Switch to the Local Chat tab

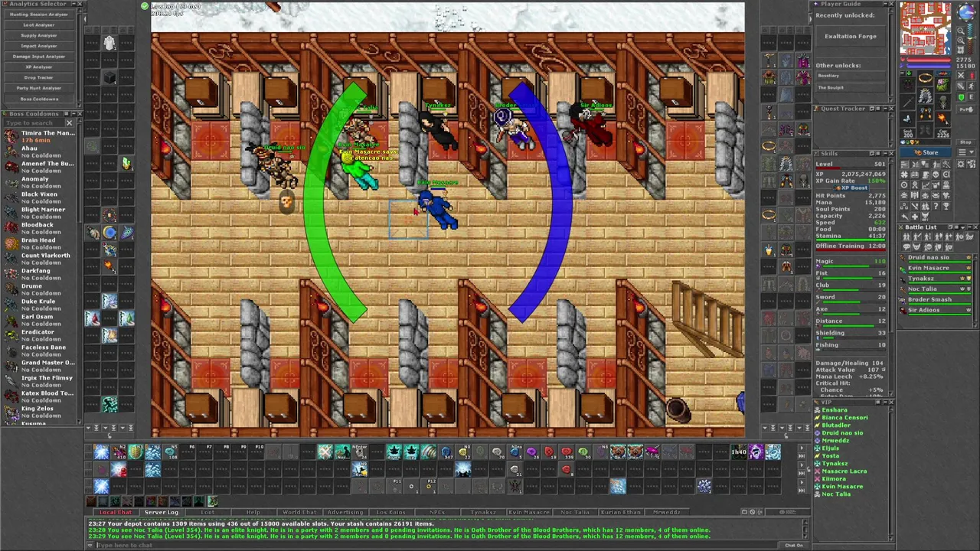click(x=115, y=512)
